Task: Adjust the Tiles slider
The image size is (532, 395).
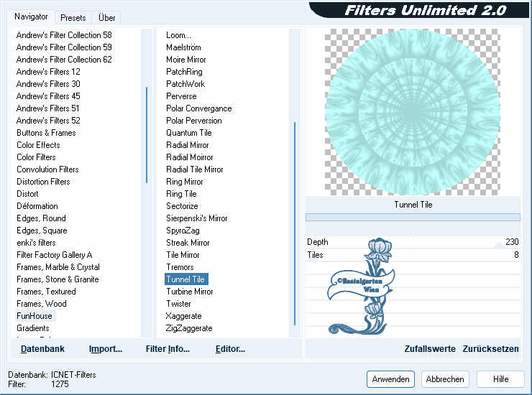Action: [x=413, y=255]
